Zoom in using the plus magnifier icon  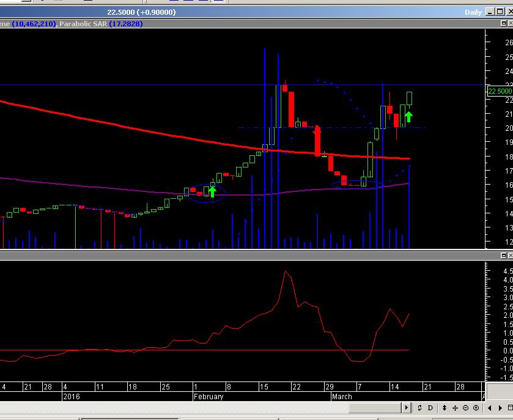click(476, 408)
